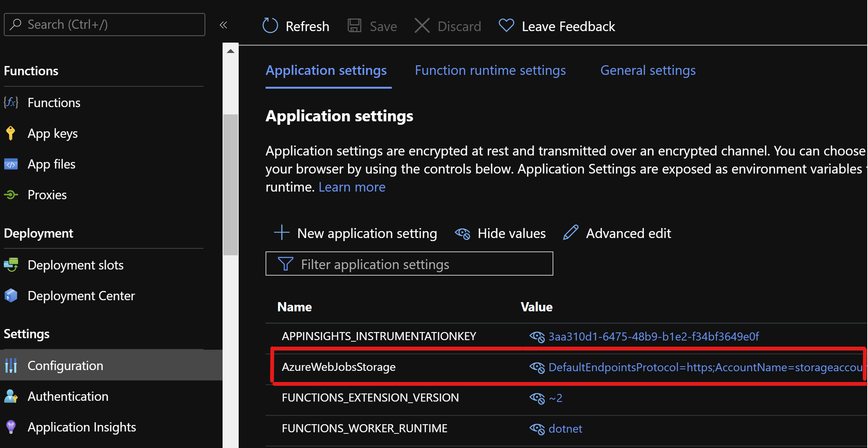
Task: Open Functions from the sidebar
Action: [x=54, y=102]
